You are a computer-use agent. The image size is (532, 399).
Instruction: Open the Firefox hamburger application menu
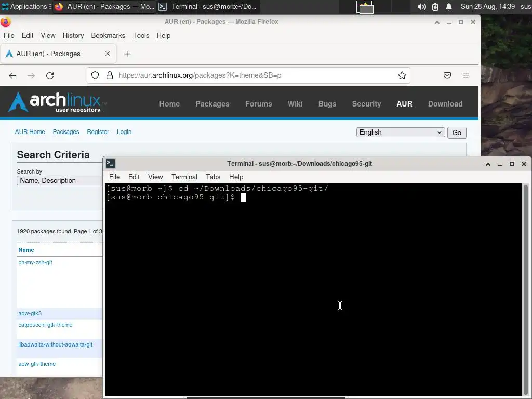(x=466, y=75)
